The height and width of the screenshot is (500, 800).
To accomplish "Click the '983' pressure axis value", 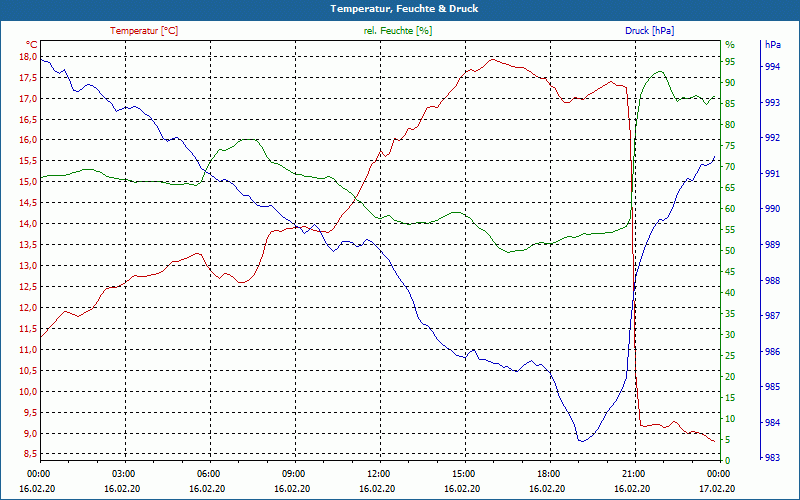I will (772, 458).
